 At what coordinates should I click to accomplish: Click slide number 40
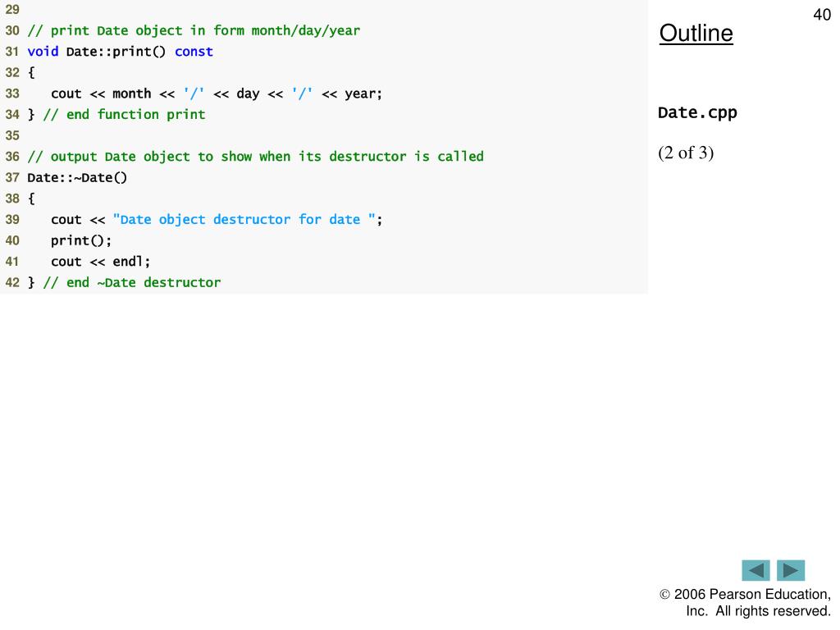point(822,15)
